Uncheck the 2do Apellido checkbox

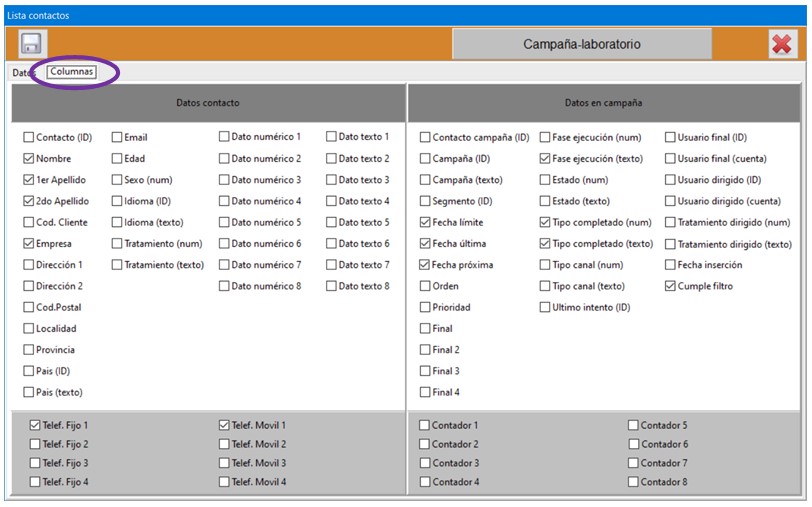(x=28, y=201)
